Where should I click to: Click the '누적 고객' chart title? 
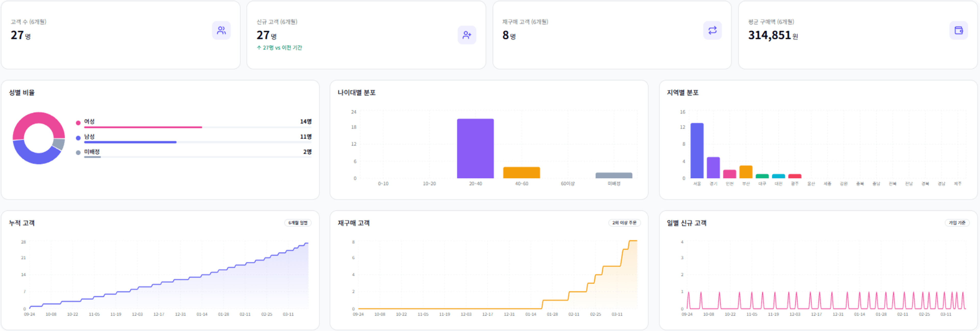[22, 223]
